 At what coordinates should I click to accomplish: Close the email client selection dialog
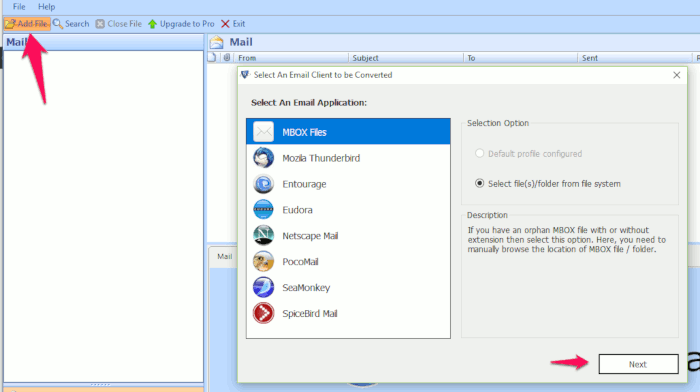point(677,75)
